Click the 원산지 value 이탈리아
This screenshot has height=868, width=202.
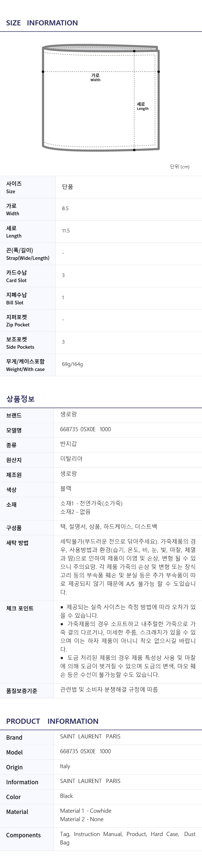(x=71, y=459)
